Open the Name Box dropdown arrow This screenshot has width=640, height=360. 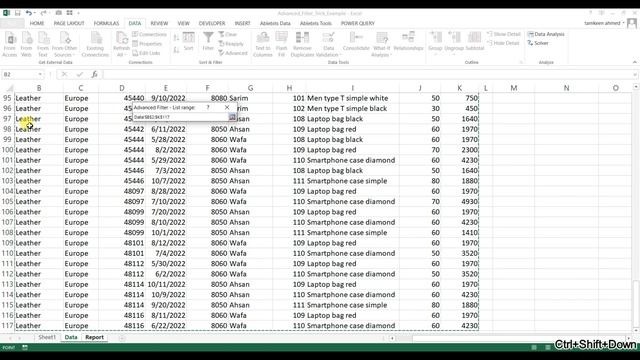tap(40, 74)
